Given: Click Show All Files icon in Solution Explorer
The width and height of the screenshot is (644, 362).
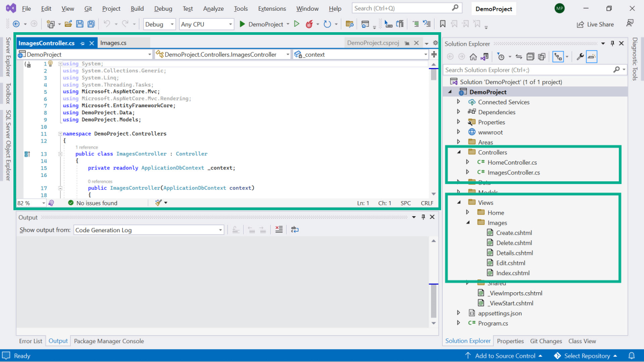Looking at the screenshot, I should tap(541, 56).
